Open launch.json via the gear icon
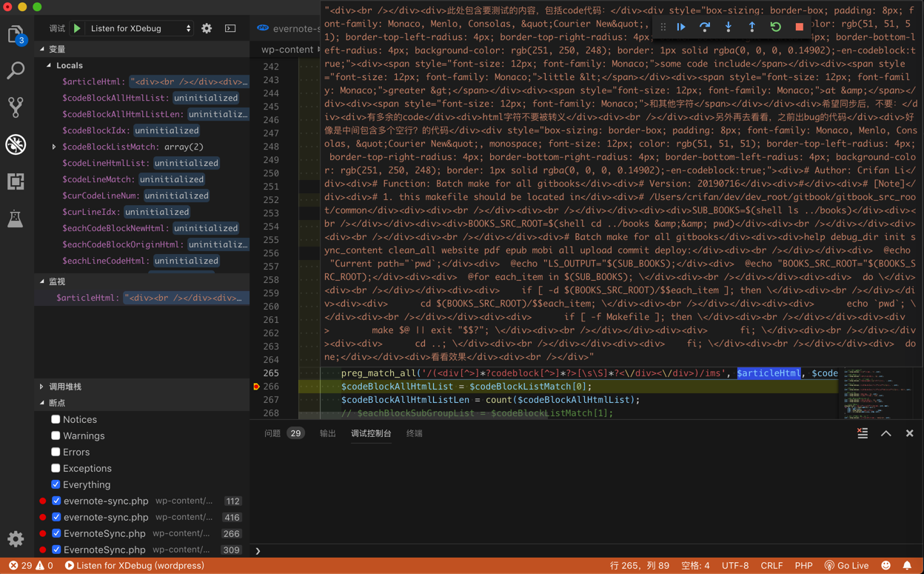This screenshot has width=924, height=574. point(207,28)
